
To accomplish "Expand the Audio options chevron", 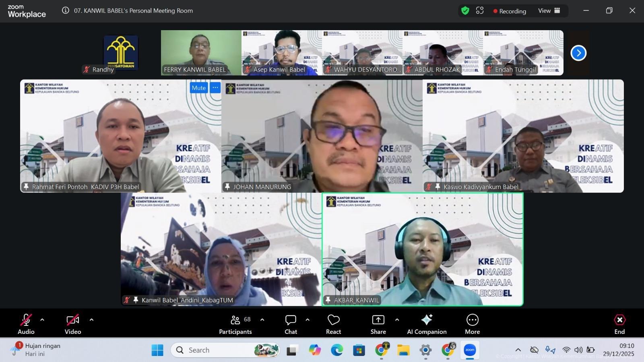I will [x=42, y=320].
